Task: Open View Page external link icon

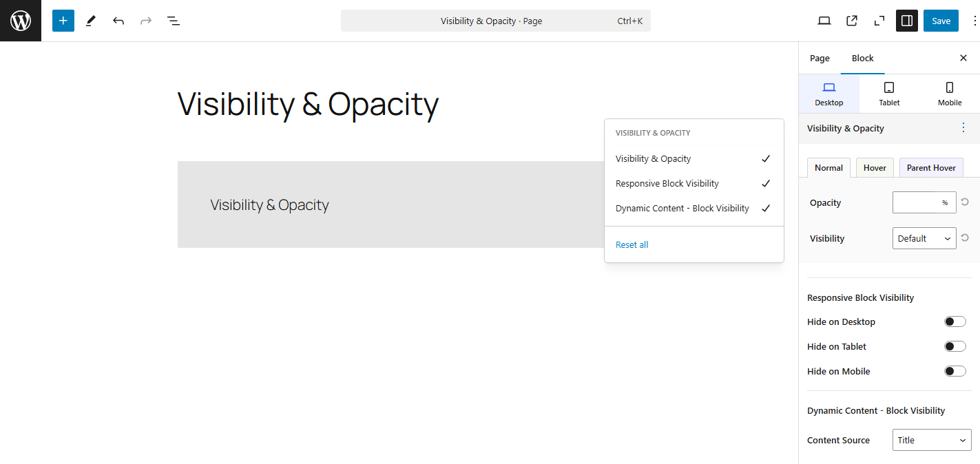Action: pyautogui.click(x=852, y=21)
